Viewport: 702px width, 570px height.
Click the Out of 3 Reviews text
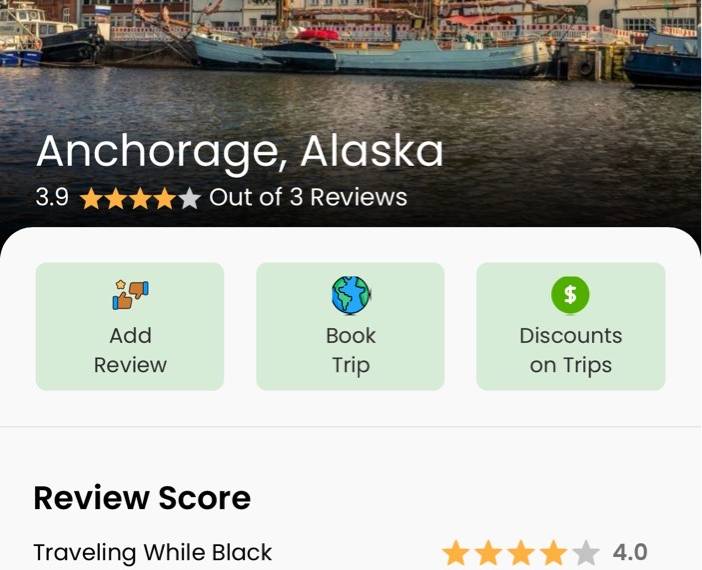click(308, 197)
